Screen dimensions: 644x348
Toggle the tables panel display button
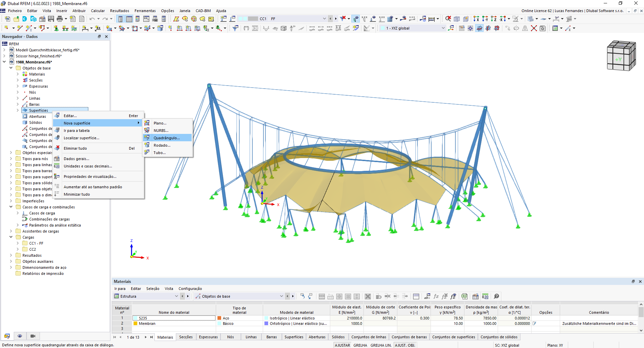pyautogui.click(x=129, y=19)
